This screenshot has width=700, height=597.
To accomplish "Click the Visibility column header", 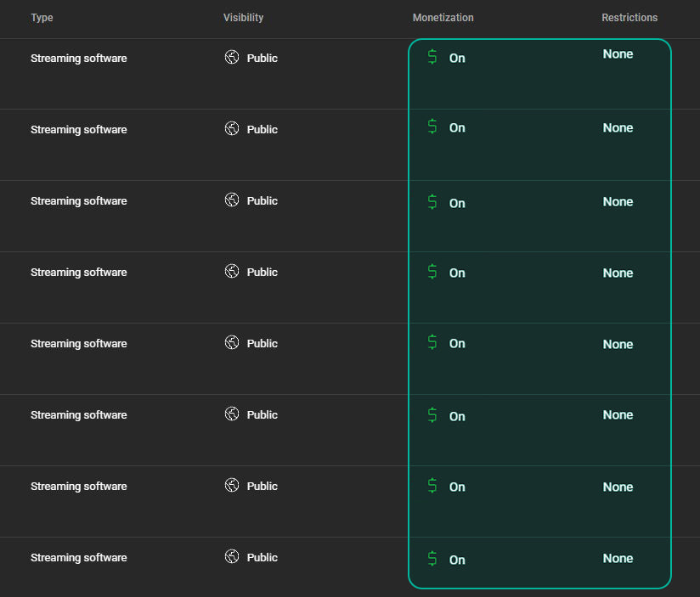I will click(243, 18).
